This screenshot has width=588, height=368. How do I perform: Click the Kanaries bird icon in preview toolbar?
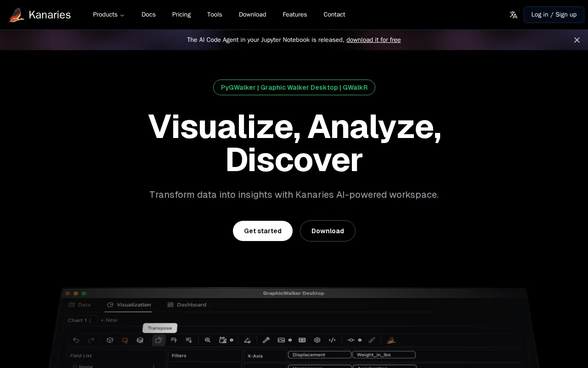click(x=391, y=340)
